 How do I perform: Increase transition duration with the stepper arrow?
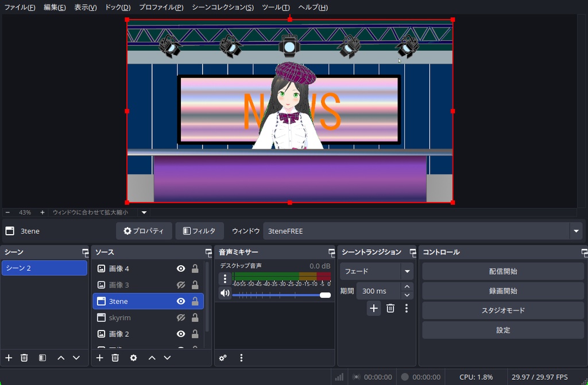coord(407,287)
